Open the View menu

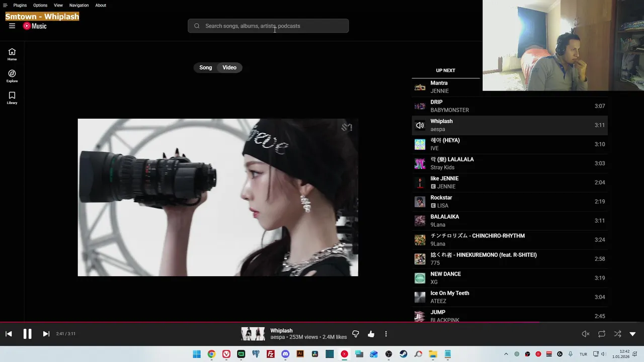(x=58, y=5)
